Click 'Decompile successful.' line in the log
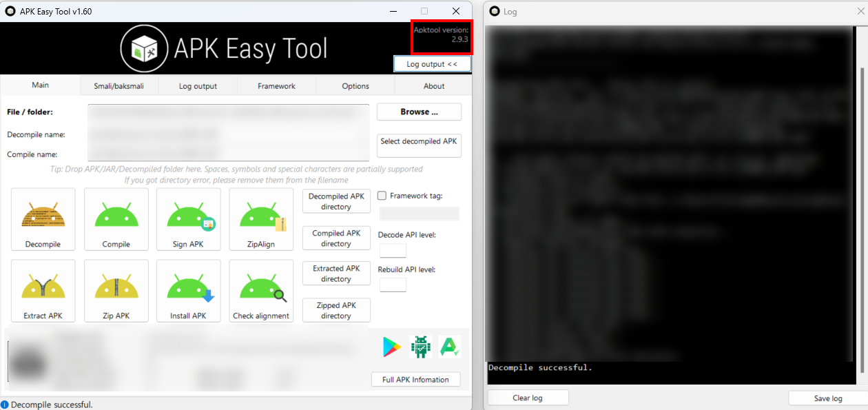 click(540, 367)
